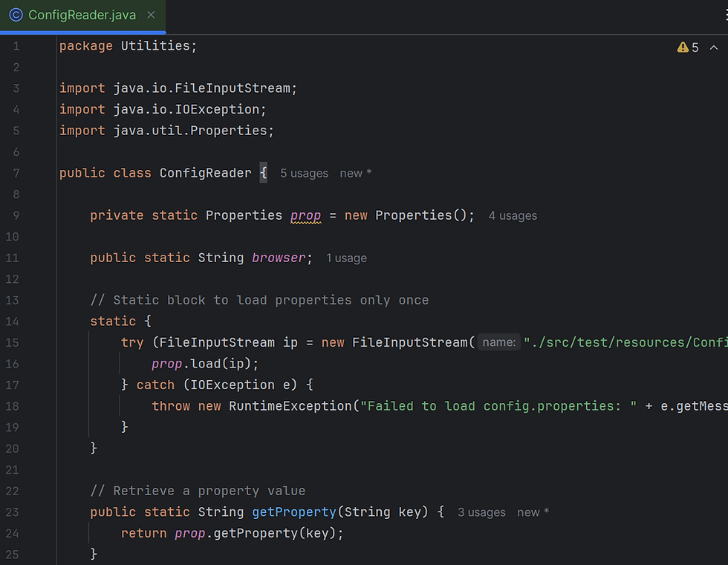Click the comment 'Static block to load properties only once'

tap(259, 300)
